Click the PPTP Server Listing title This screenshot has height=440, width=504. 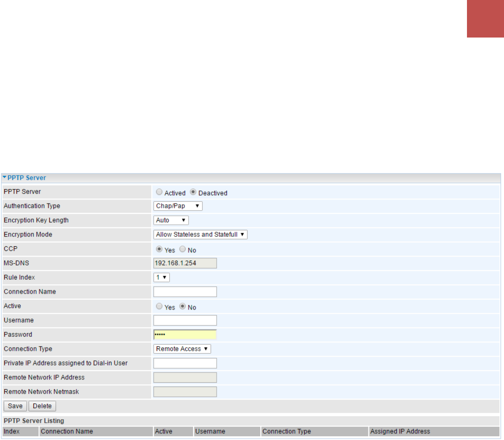pos(34,421)
